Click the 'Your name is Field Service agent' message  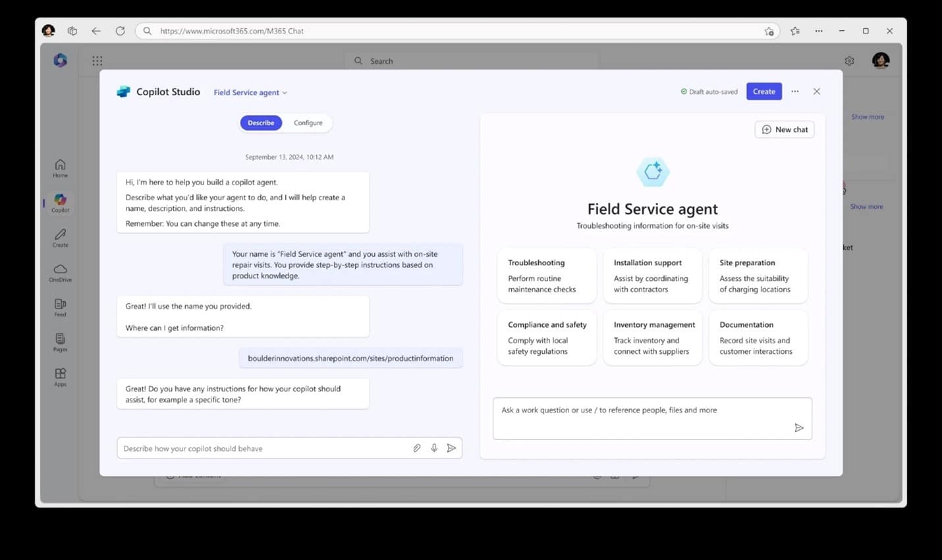click(343, 265)
